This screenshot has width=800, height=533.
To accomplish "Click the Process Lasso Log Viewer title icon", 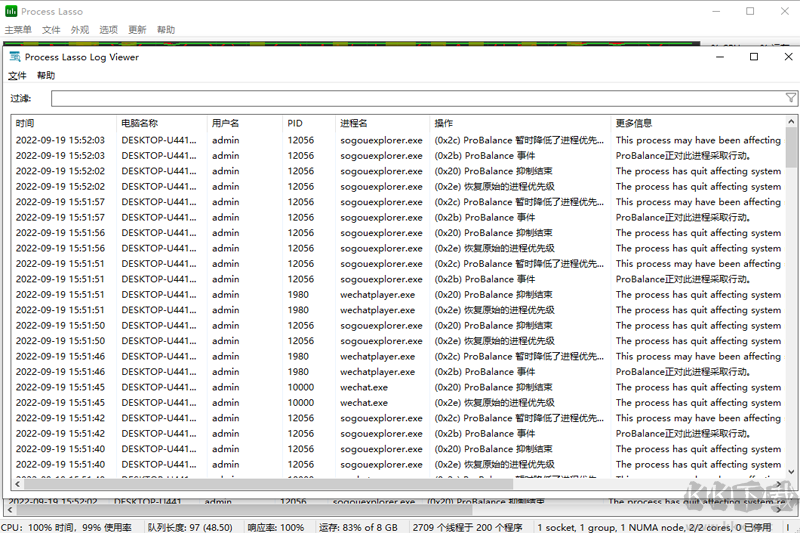I will tap(15, 57).
